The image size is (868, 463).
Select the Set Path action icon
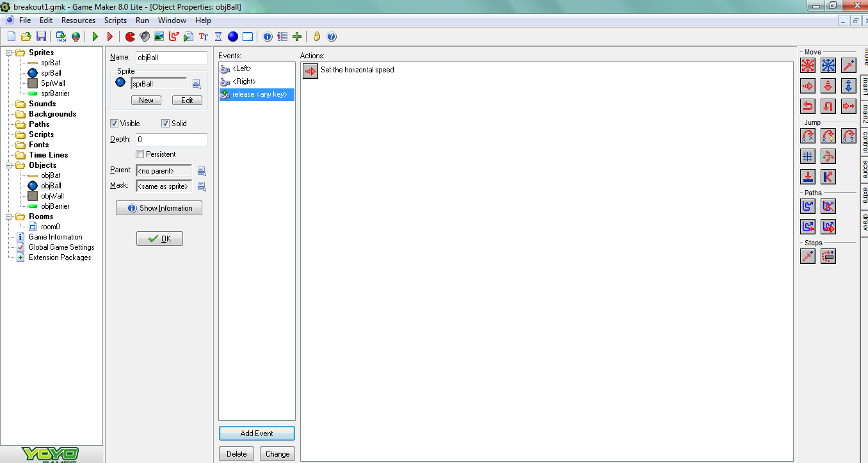tap(808, 206)
